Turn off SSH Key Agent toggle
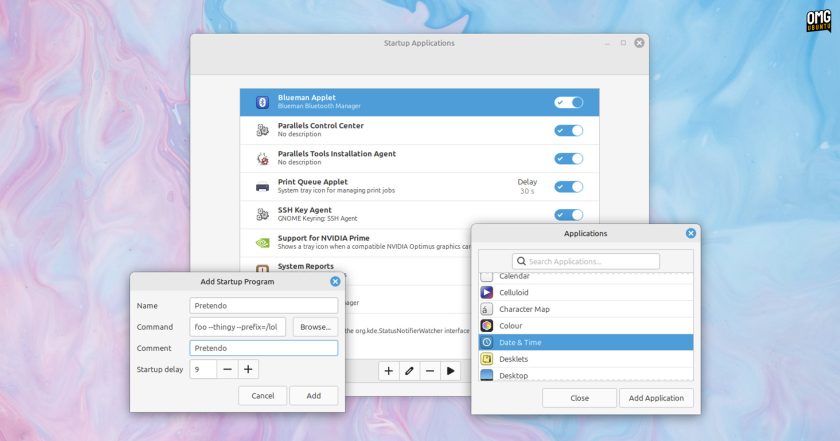840x441 pixels. pos(568,215)
